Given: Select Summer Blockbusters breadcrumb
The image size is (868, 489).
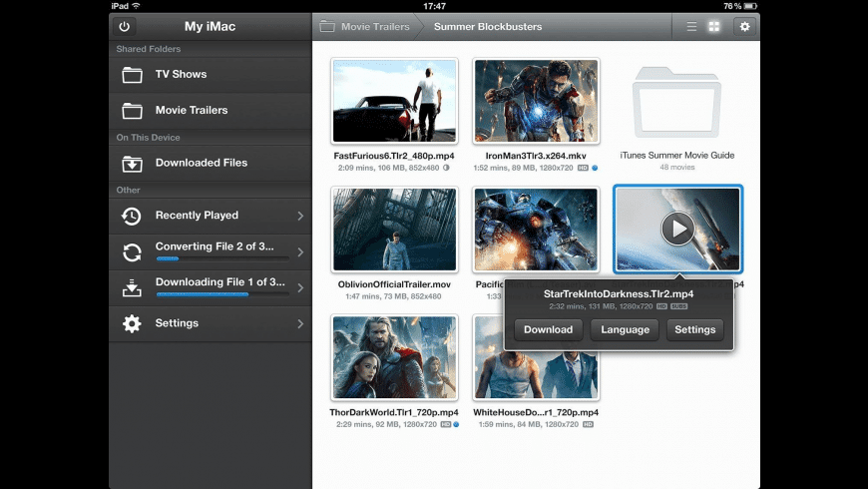Looking at the screenshot, I should [x=488, y=27].
